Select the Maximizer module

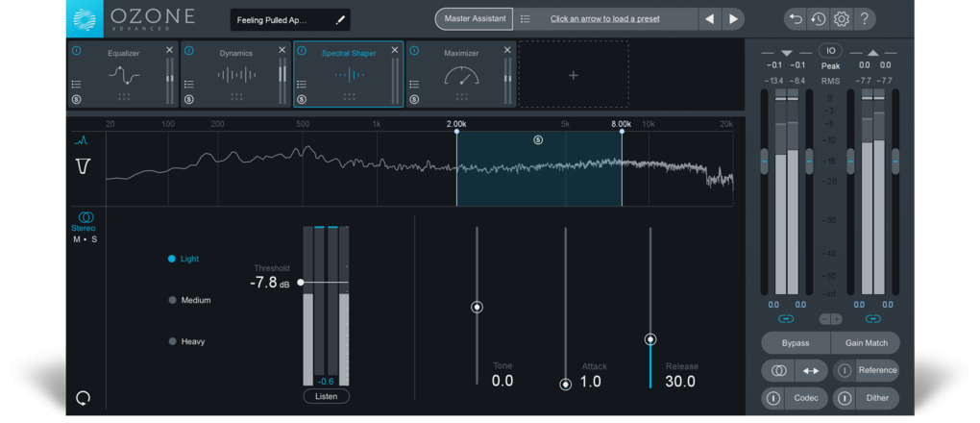point(461,74)
